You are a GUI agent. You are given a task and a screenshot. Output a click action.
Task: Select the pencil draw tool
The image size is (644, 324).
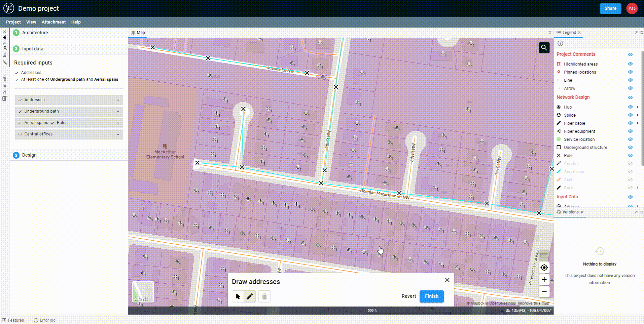[x=250, y=296]
